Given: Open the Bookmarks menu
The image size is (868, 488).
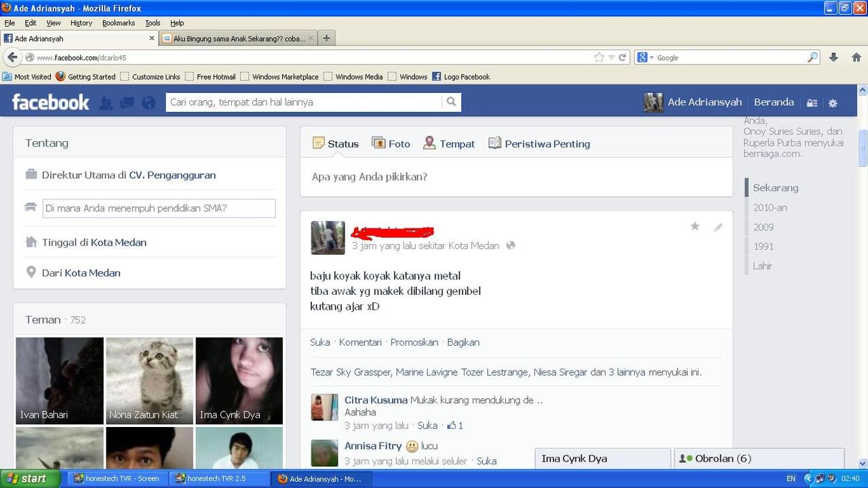Looking at the screenshot, I should click(x=119, y=23).
